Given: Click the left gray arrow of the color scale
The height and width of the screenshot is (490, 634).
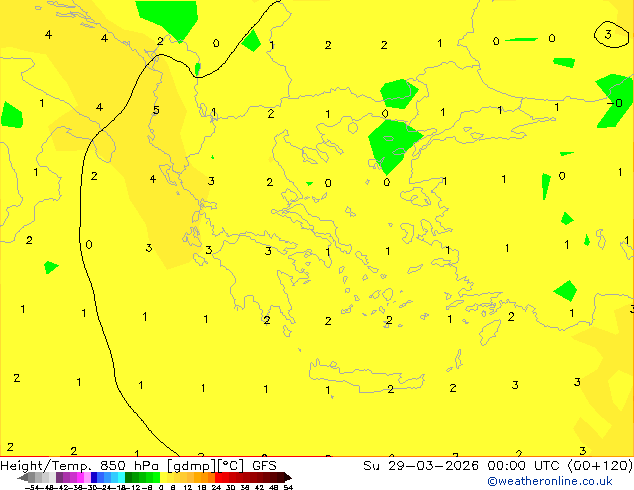Looking at the screenshot, I should coord(23,478).
